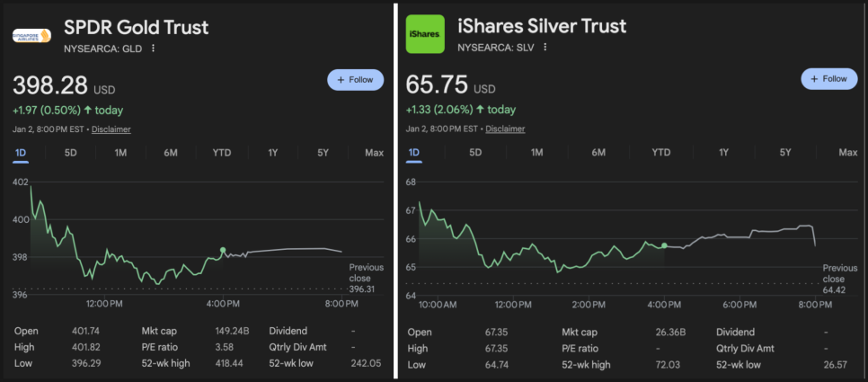868x382 pixels.
Task: Switch SLV chart to 1Y range
Action: pyautogui.click(x=723, y=153)
